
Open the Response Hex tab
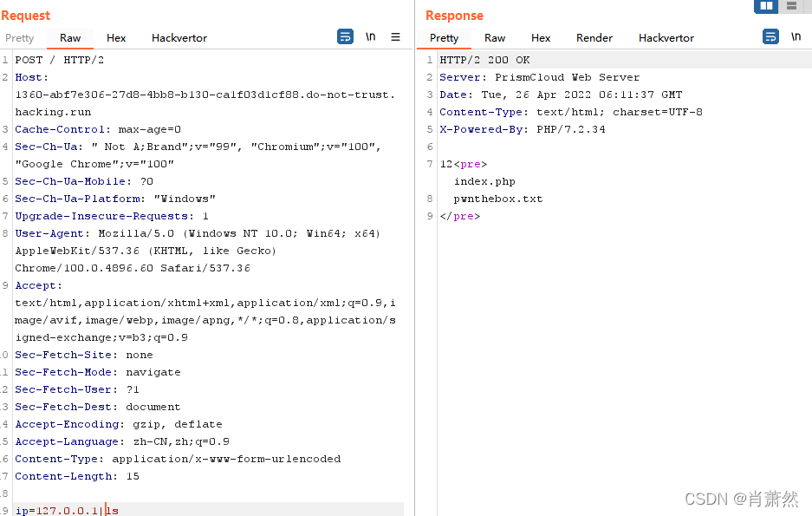click(541, 38)
